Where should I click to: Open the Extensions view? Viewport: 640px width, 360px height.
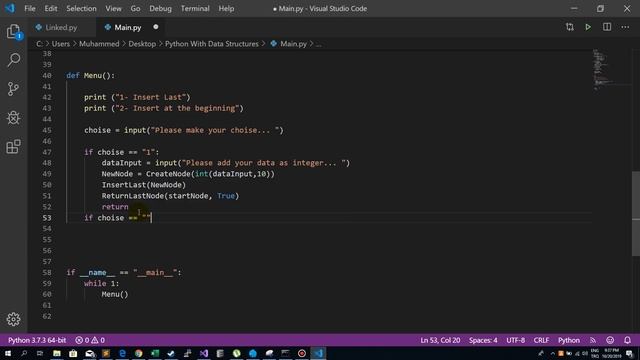tap(13, 147)
